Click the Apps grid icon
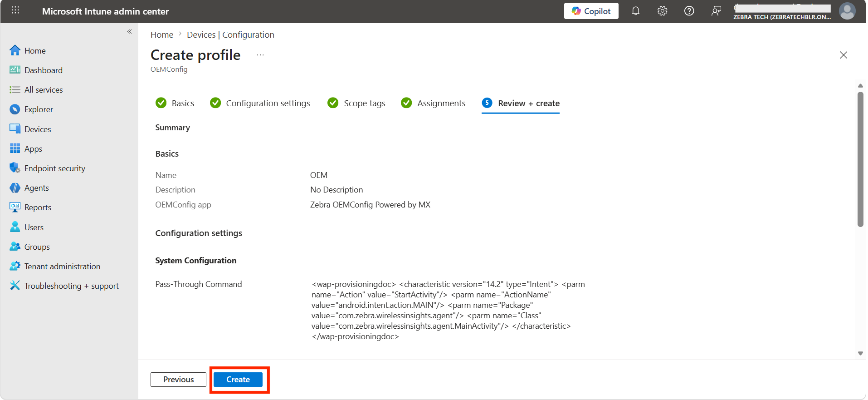This screenshot has height=400, width=868. [x=15, y=148]
